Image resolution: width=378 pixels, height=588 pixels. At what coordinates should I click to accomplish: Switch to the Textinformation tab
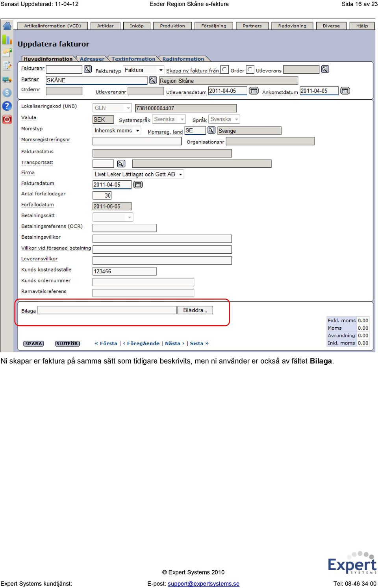coord(133,59)
